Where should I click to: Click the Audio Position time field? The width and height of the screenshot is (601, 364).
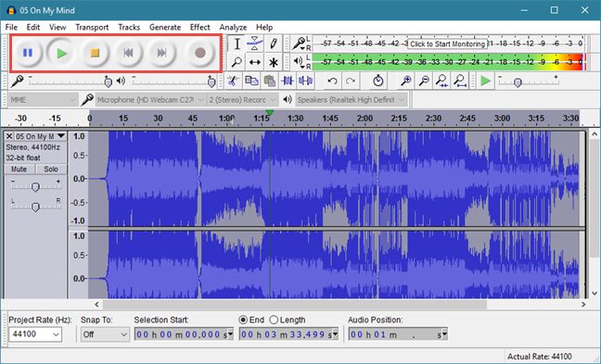pos(398,334)
